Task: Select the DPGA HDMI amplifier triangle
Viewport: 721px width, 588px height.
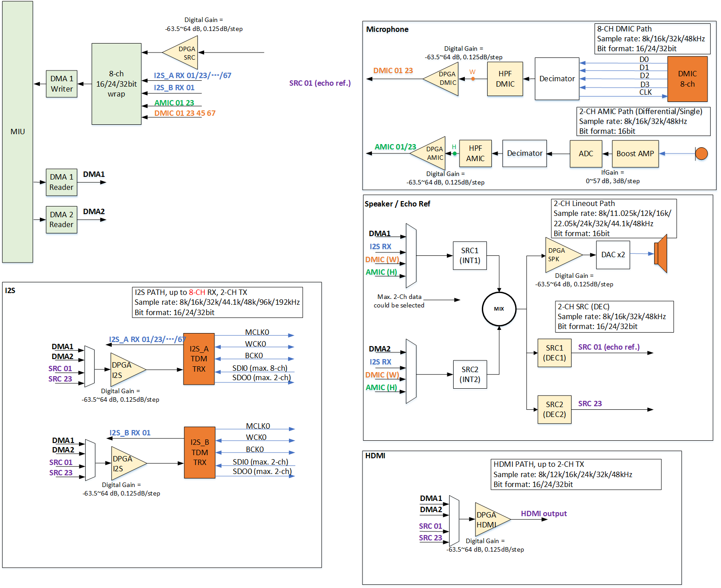Action: pos(493,519)
